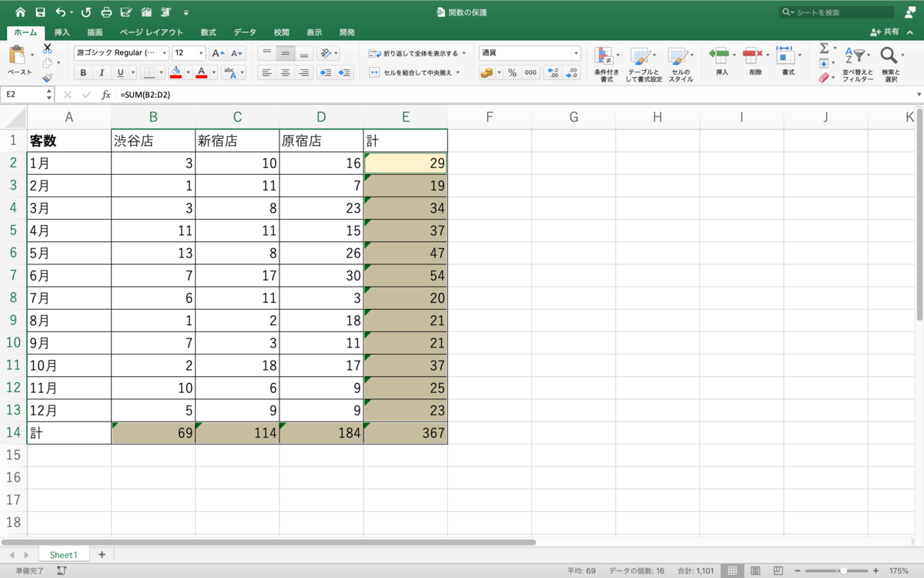Click the Home icon in the title bar
Image resolution: width=924 pixels, height=578 pixels.
[x=21, y=12]
